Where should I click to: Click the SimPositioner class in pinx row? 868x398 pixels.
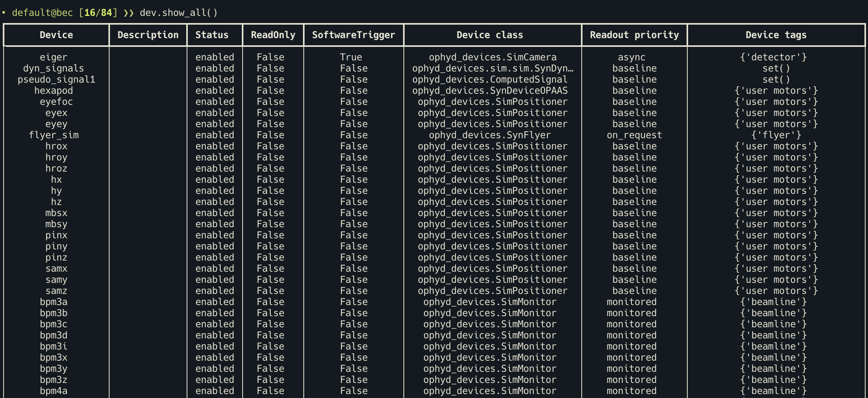pyautogui.click(x=493, y=235)
